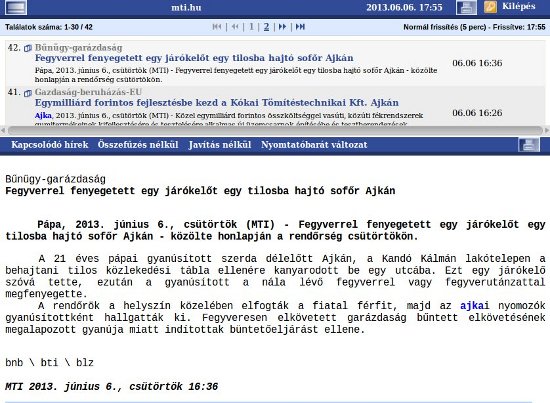
Task: Click document icon beside item 42
Action: (28, 48)
